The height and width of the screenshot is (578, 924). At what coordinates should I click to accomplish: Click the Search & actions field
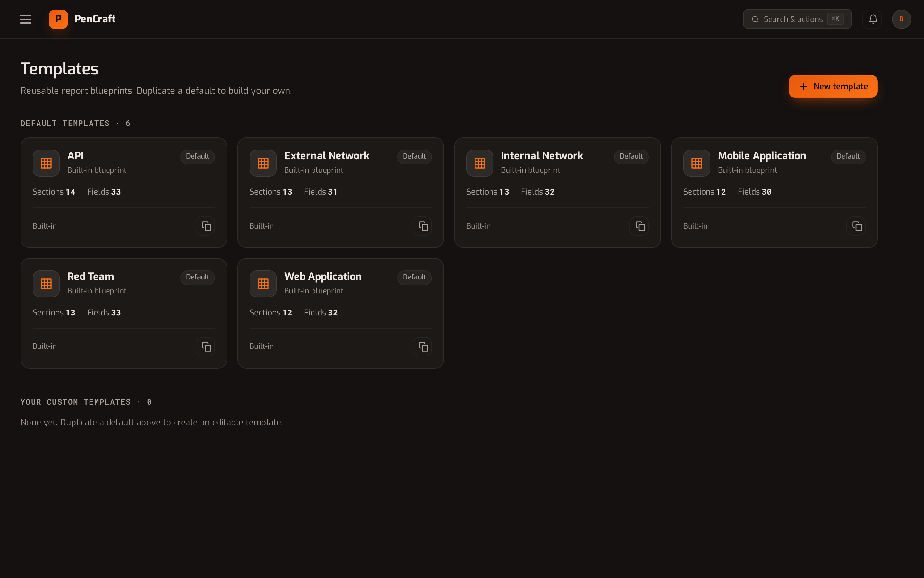click(x=797, y=19)
